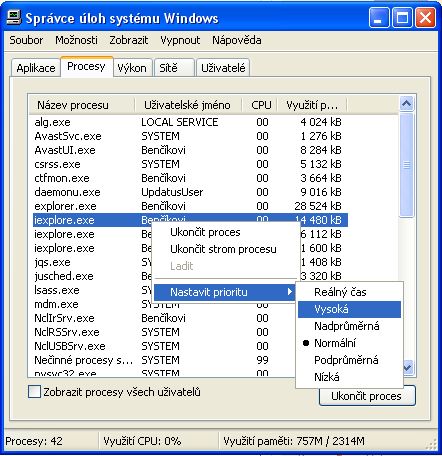Screen dimensions: 442x456
Task: Select the lsass.exe process
Action: tap(57, 290)
